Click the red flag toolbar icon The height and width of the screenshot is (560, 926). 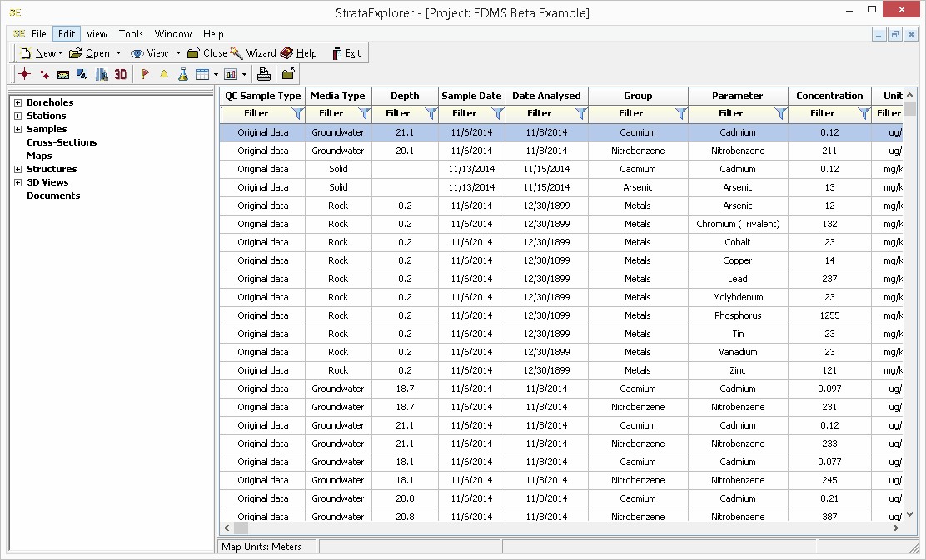(145, 74)
